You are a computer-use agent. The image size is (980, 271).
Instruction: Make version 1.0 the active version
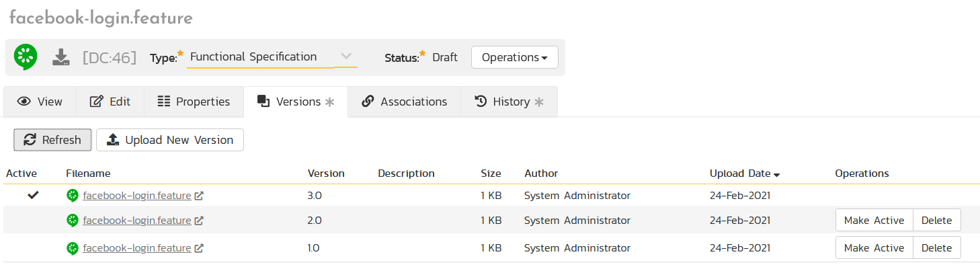tap(874, 248)
